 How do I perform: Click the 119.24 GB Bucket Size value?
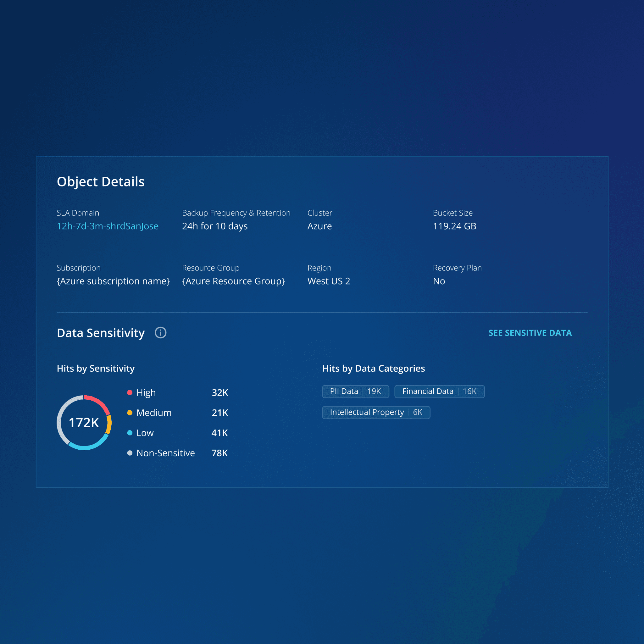454,226
